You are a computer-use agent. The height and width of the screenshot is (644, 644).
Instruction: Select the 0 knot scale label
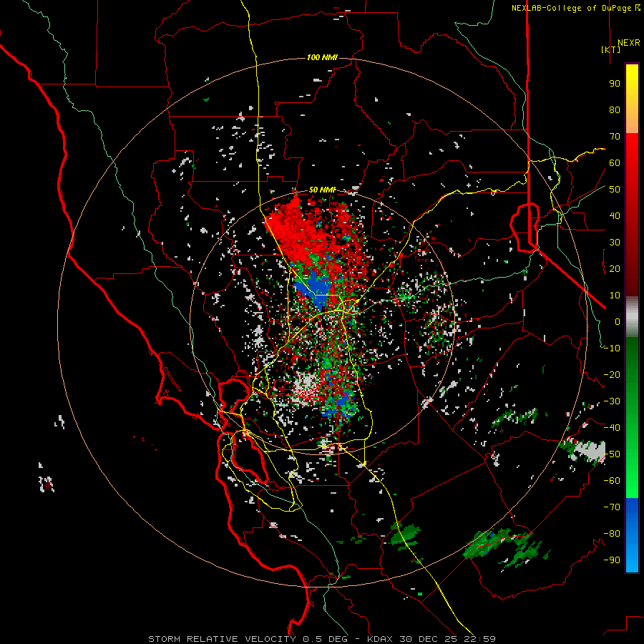618,321
